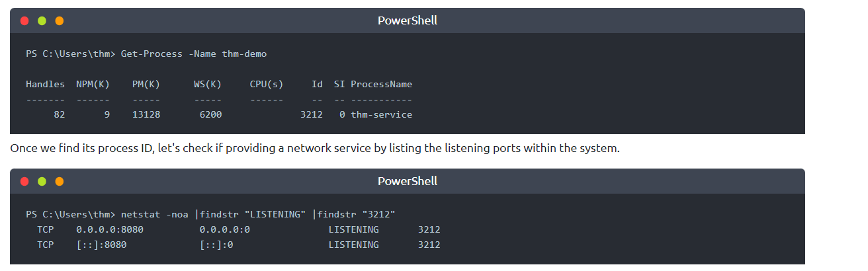Click the top PowerShell window title
Image resolution: width=868 pixels, height=271 pixels.
pyautogui.click(x=407, y=20)
